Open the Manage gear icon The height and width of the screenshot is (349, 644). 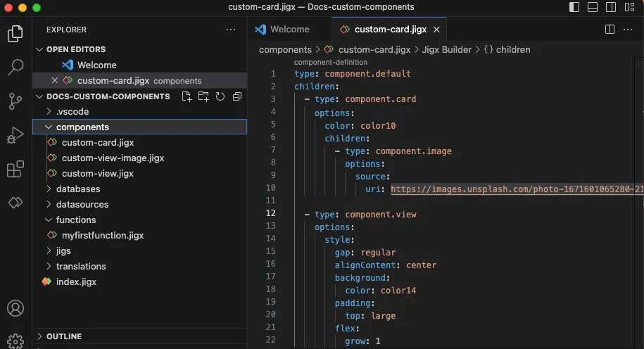coord(15,341)
